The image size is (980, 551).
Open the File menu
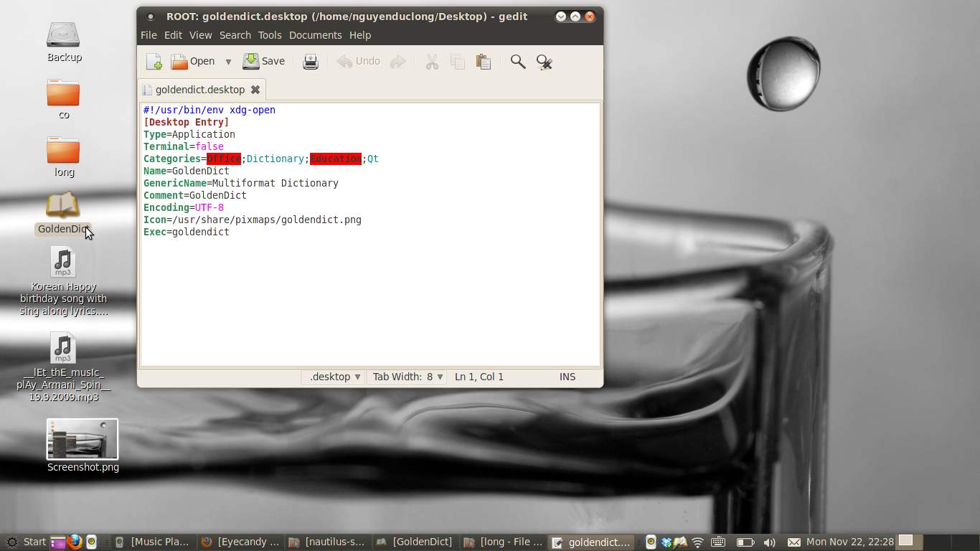coord(149,35)
